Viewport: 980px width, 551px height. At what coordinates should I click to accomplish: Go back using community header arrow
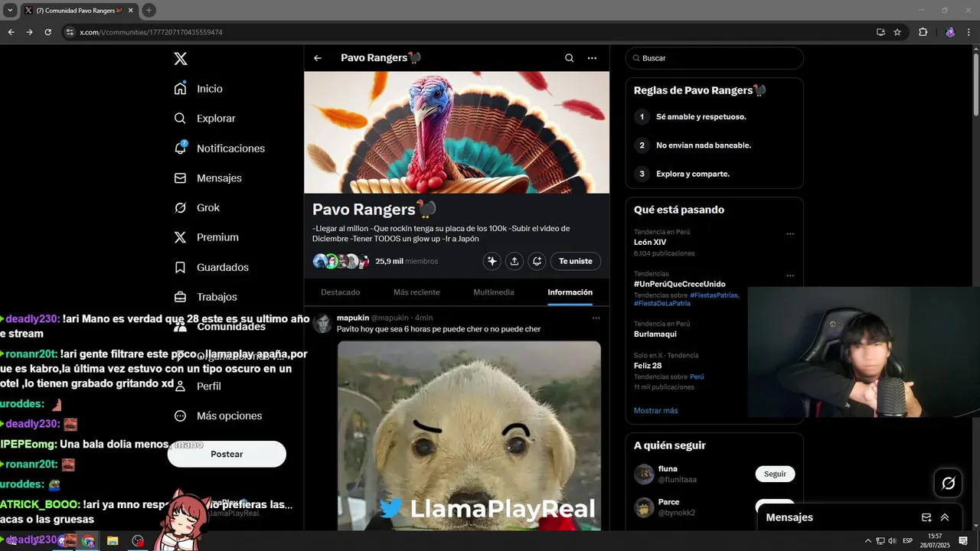(318, 58)
